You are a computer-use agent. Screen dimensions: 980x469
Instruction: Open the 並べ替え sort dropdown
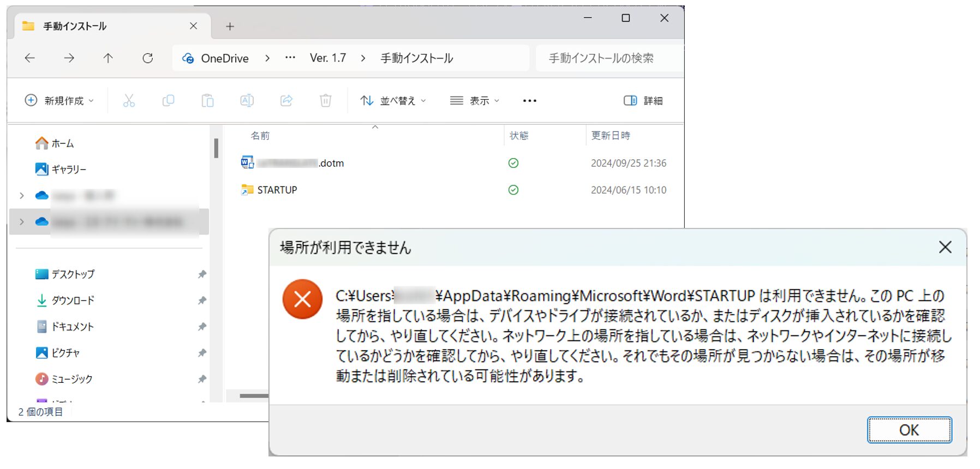[x=393, y=100]
